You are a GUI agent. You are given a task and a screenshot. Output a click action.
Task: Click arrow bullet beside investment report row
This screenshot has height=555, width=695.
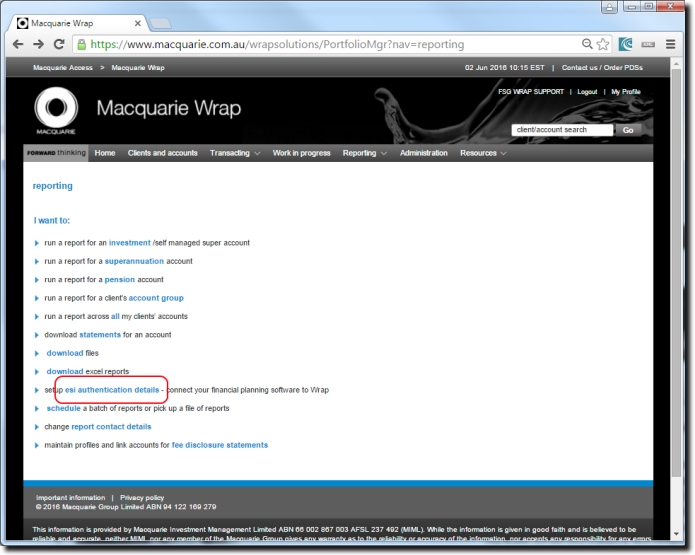tap(37, 243)
